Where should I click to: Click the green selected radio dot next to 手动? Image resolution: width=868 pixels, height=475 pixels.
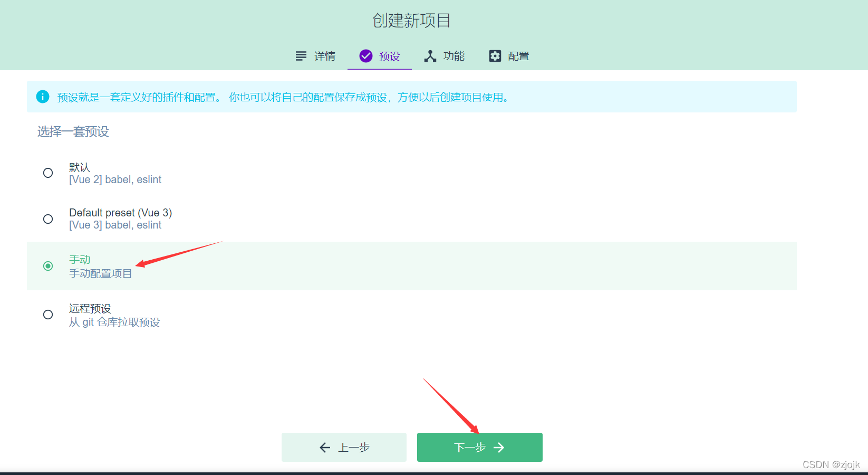pos(48,266)
